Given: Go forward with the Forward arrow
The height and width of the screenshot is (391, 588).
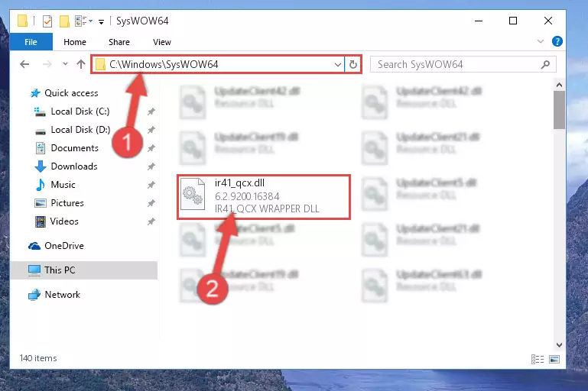Looking at the screenshot, I should [x=47, y=64].
